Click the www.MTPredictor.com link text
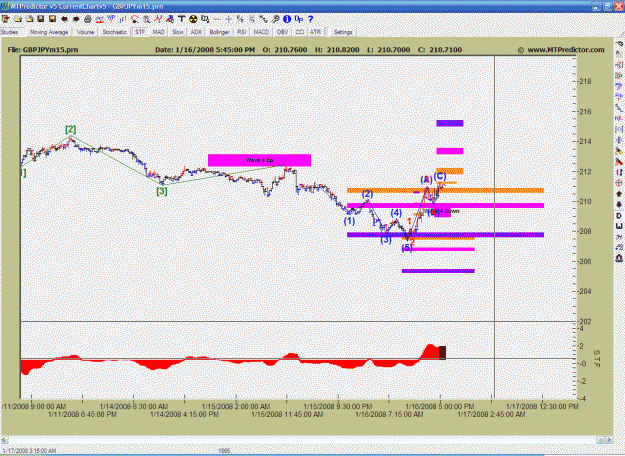The height and width of the screenshot is (456, 625). pyautogui.click(x=566, y=50)
